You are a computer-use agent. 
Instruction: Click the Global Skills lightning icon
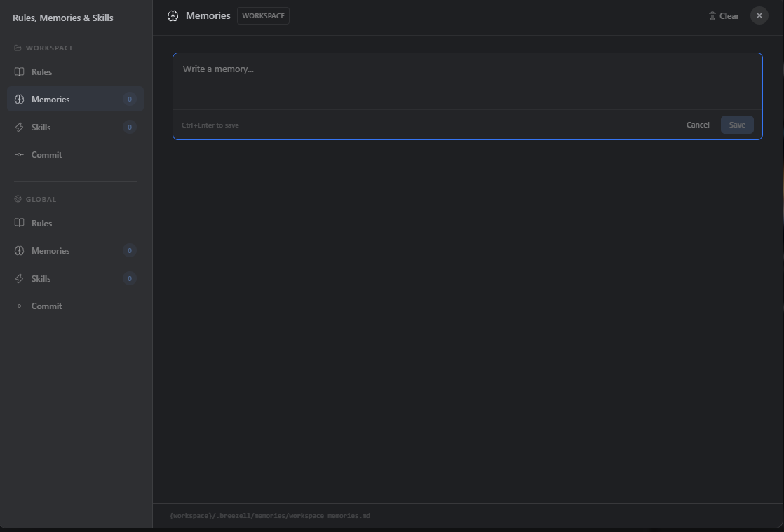point(19,279)
